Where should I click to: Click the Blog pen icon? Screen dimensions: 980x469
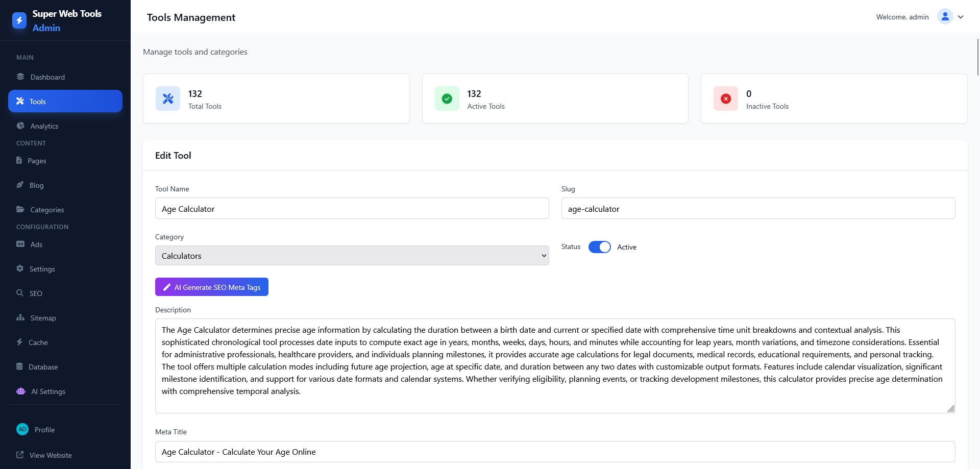[20, 185]
